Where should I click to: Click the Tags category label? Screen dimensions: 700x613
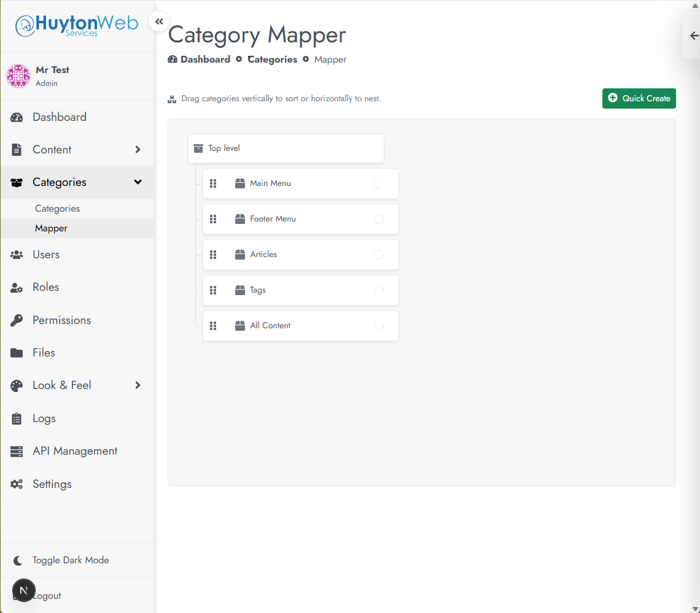(258, 290)
